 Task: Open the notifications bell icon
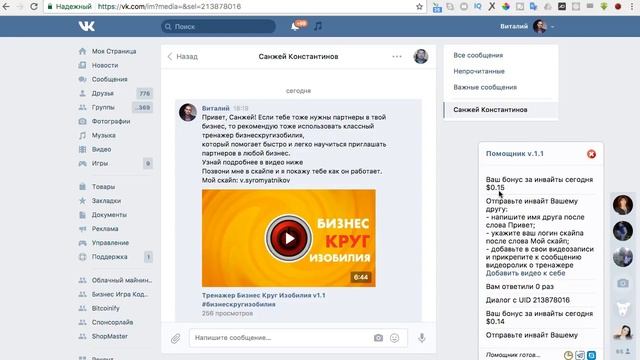pyautogui.click(x=295, y=27)
